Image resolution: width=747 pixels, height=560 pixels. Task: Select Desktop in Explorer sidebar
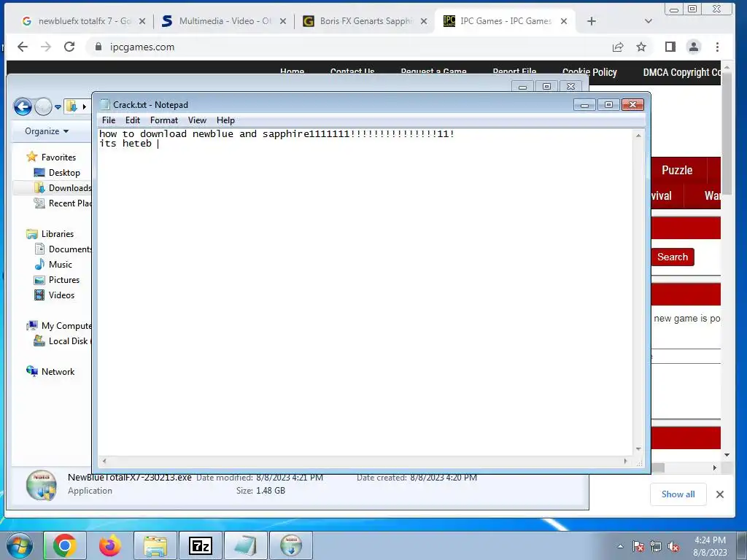click(x=57, y=172)
